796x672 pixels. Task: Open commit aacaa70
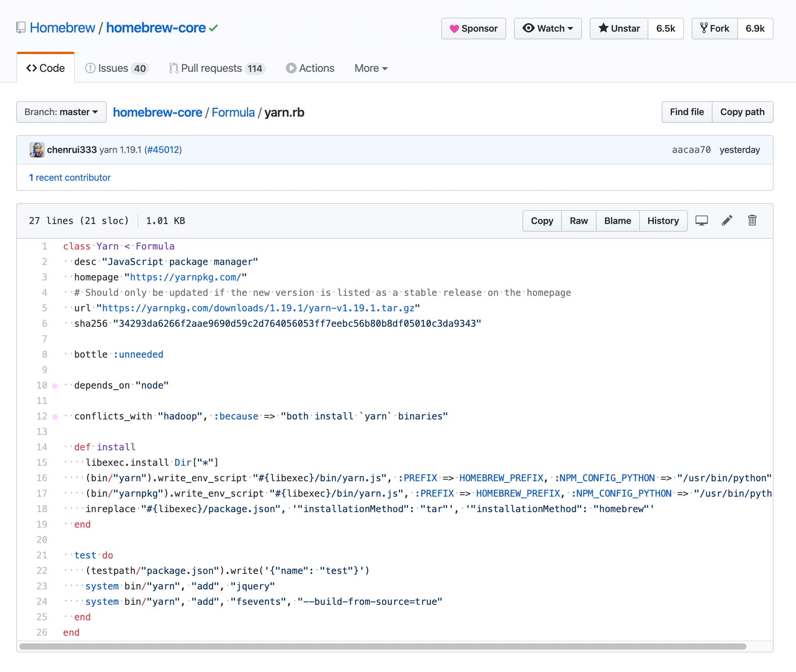coord(691,150)
